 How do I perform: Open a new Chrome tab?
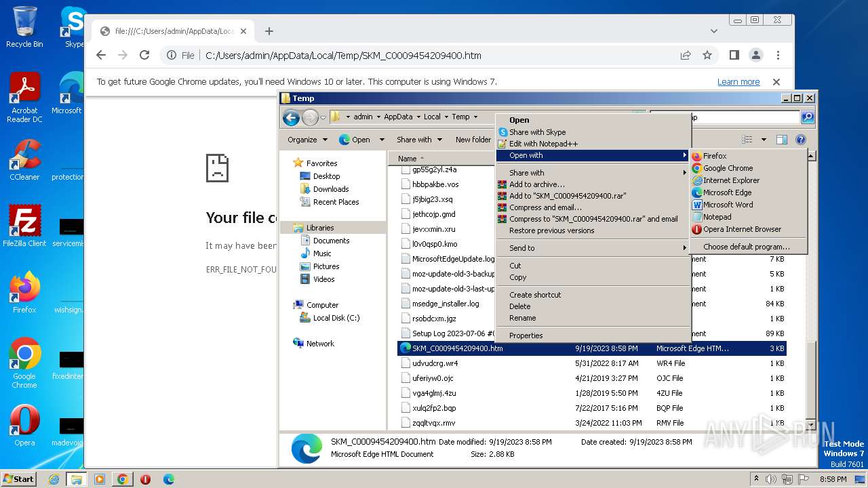269,31
